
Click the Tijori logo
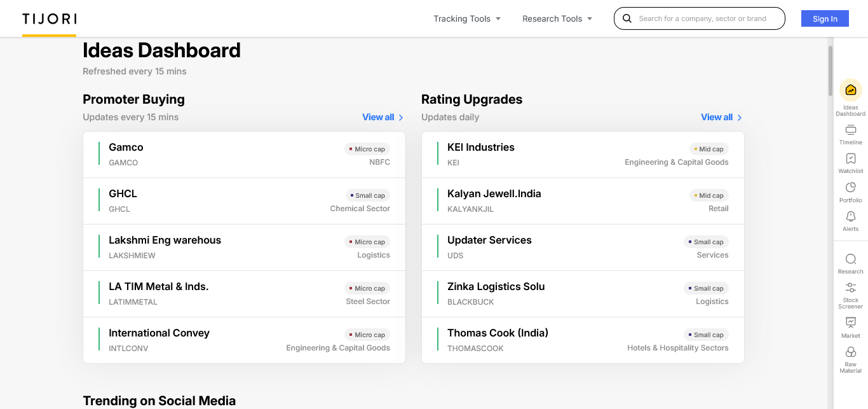pos(50,19)
